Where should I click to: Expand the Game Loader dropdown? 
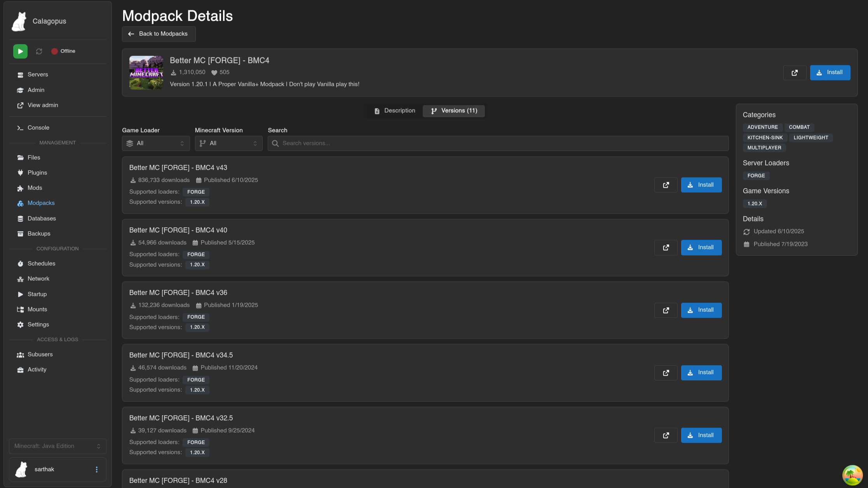click(155, 143)
